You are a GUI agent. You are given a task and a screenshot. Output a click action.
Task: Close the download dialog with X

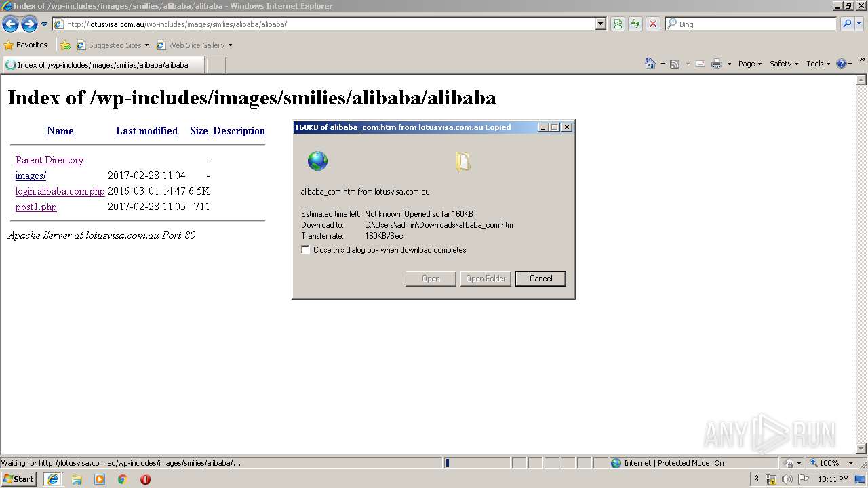point(567,127)
